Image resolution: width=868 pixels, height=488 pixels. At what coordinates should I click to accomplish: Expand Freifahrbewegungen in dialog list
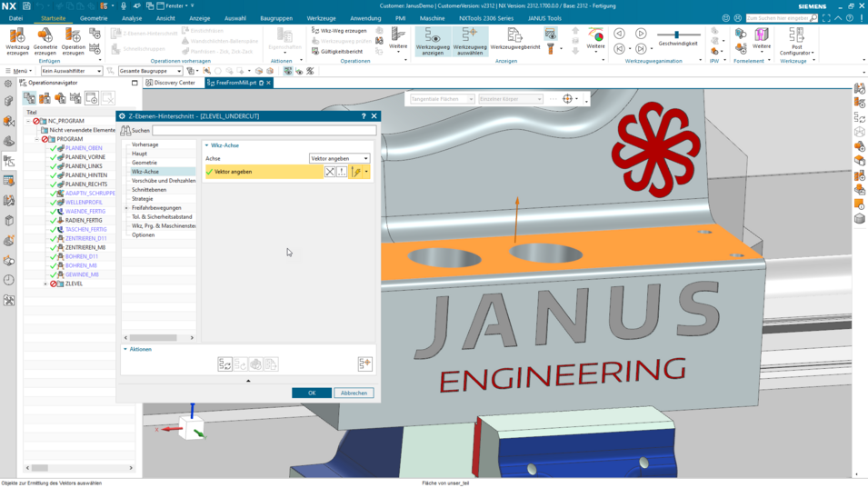click(x=126, y=208)
